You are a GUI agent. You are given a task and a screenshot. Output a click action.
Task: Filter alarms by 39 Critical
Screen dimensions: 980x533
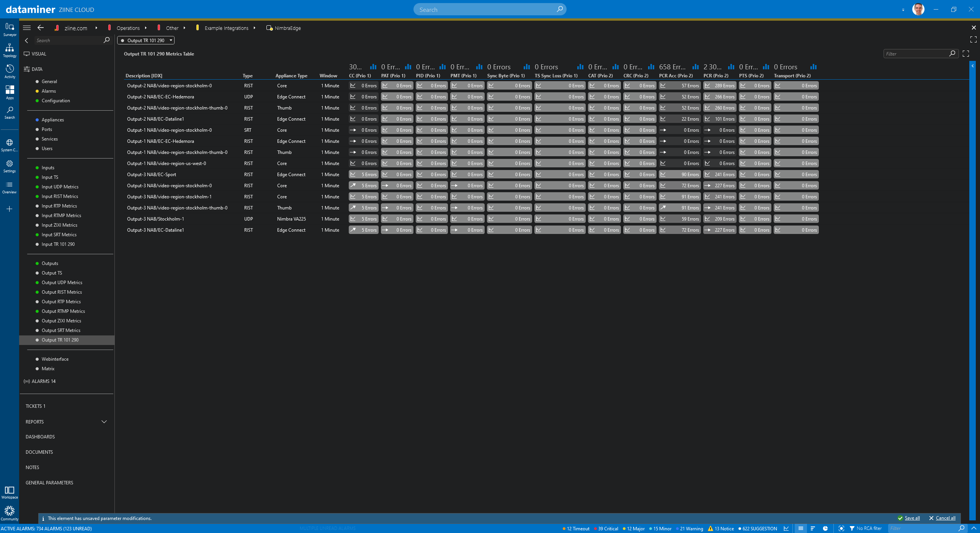click(606, 529)
